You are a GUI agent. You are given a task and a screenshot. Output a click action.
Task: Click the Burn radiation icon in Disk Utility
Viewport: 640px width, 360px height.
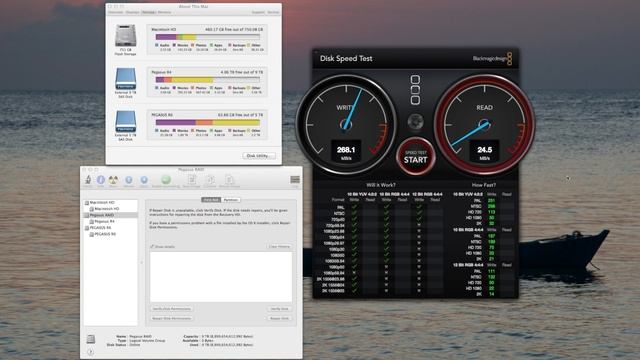point(113,180)
